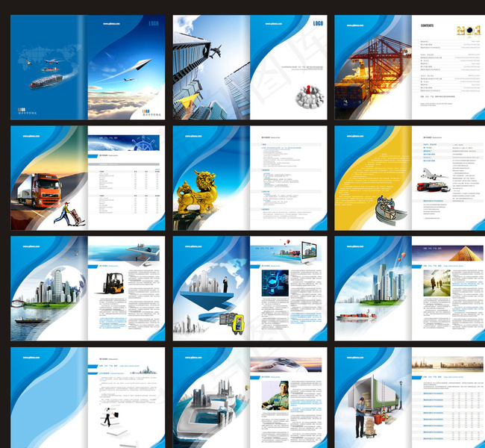Select the white airplane beside the yellow page
485x448 pixels.
click(434, 174)
